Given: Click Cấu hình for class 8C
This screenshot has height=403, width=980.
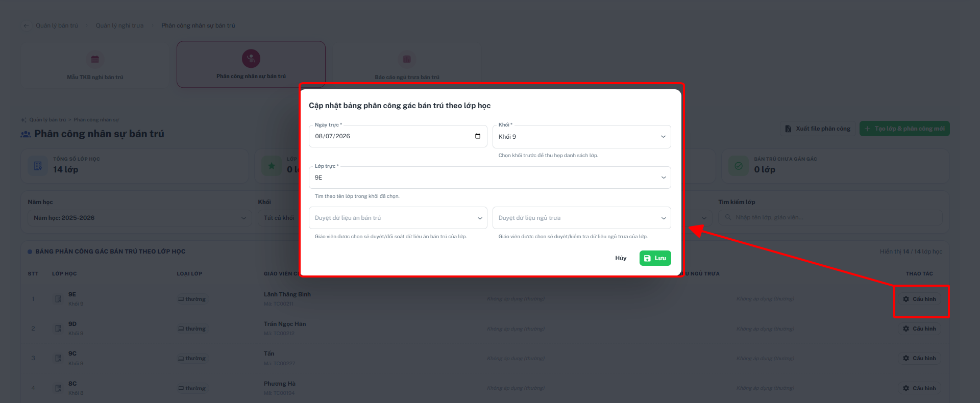Looking at the screenshot, I should click(x=919, y=388).
